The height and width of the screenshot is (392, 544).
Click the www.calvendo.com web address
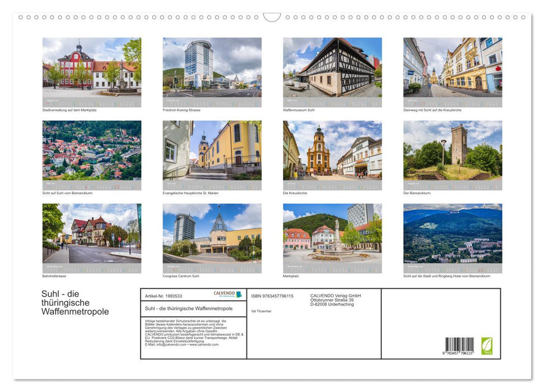(203, 346)
